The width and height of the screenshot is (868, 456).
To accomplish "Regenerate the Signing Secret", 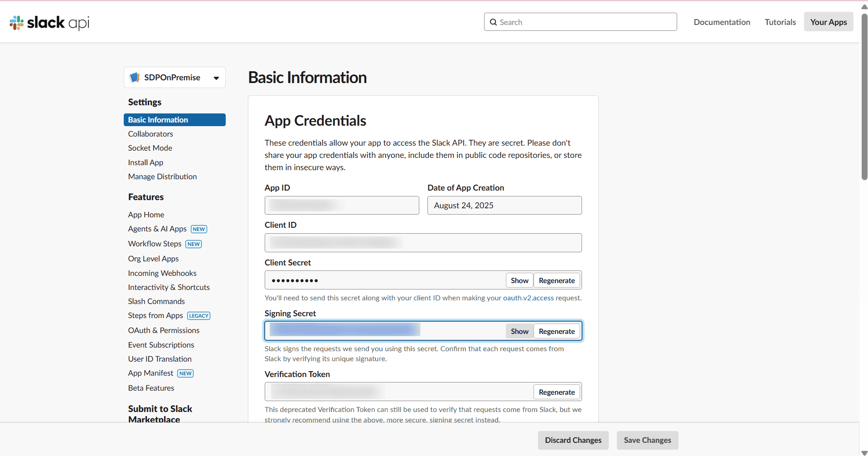I will (556, 331).
